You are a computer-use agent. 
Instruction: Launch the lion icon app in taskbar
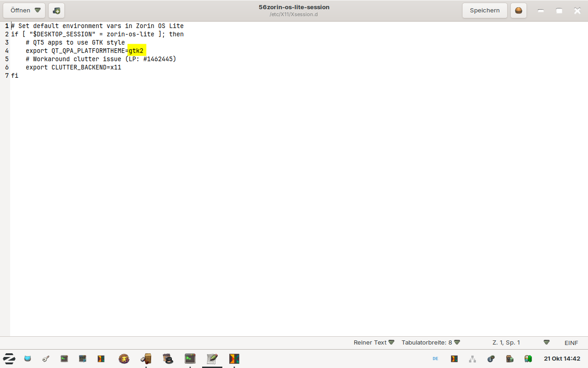point(124,359)
